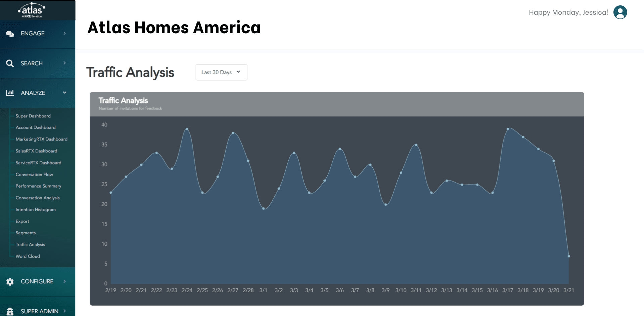
Task: Click the 3/15 x-axis label
Action: point(477,290)
